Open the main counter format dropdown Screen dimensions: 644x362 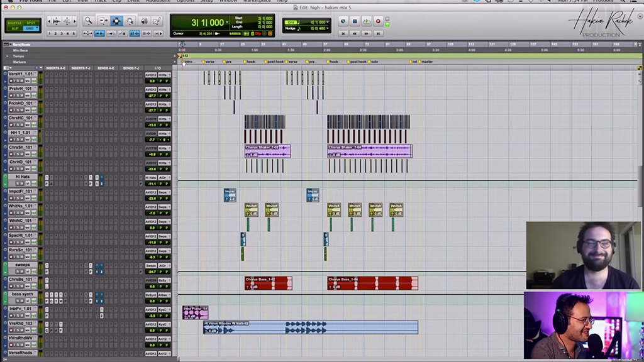pos(228,22)
